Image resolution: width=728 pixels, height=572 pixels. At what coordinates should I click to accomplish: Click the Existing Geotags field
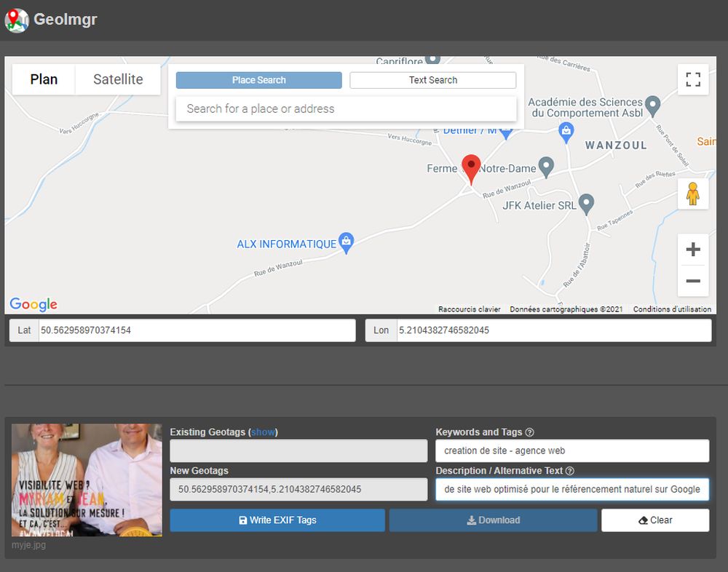[x=298, y=450]
